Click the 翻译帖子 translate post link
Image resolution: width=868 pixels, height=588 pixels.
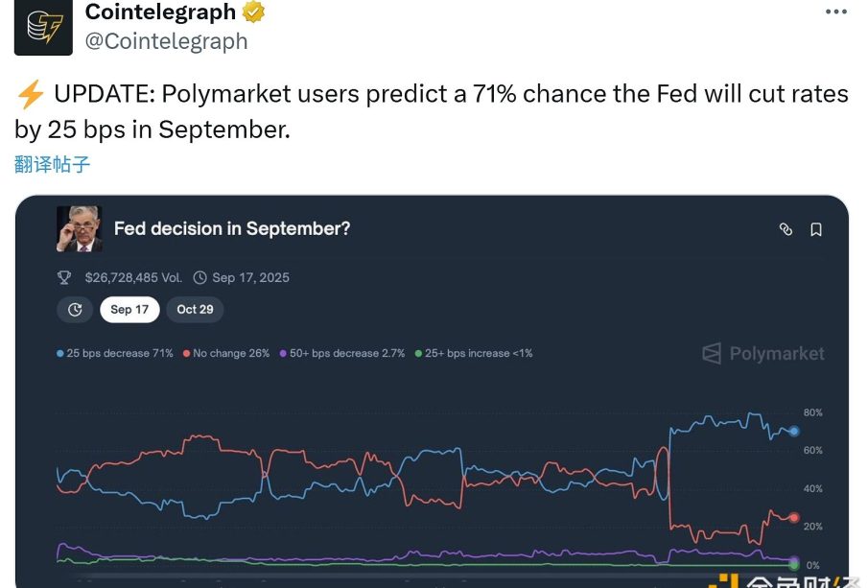(x=53, y=164)
